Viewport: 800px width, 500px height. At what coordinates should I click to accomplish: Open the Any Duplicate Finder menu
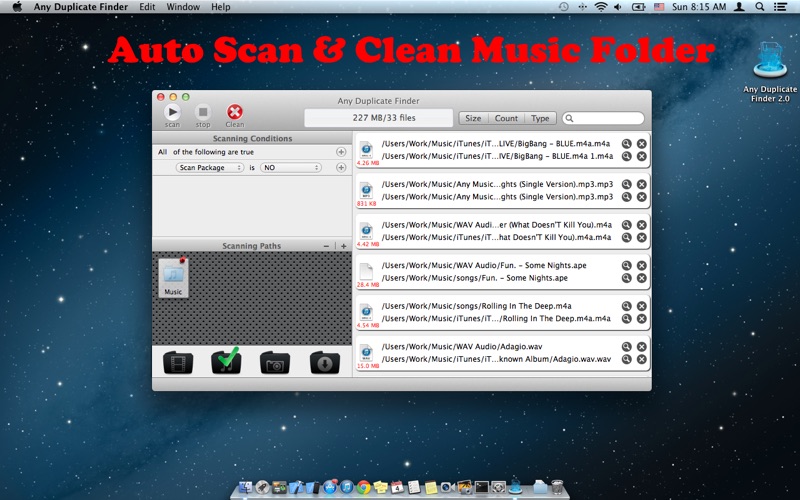tap(81, 7)
